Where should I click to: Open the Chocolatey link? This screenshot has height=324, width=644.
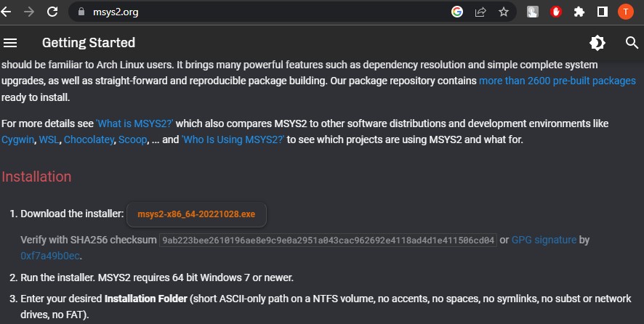[89, 140]
